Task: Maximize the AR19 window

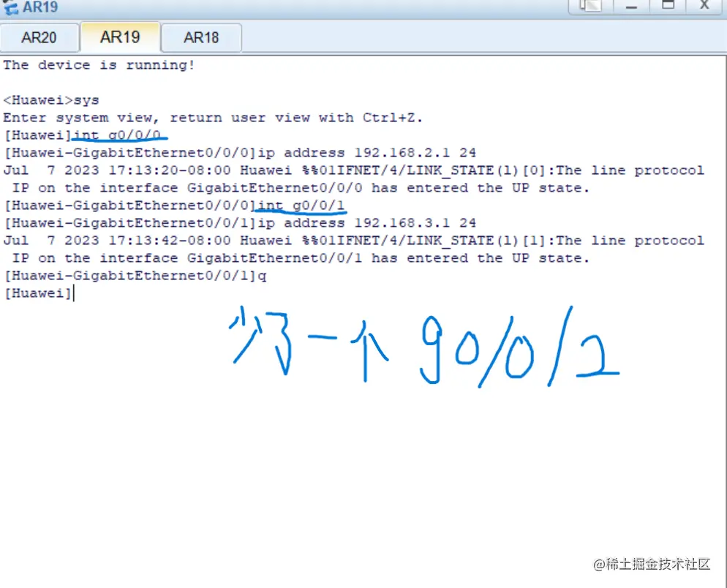Action: click(668, 6)
